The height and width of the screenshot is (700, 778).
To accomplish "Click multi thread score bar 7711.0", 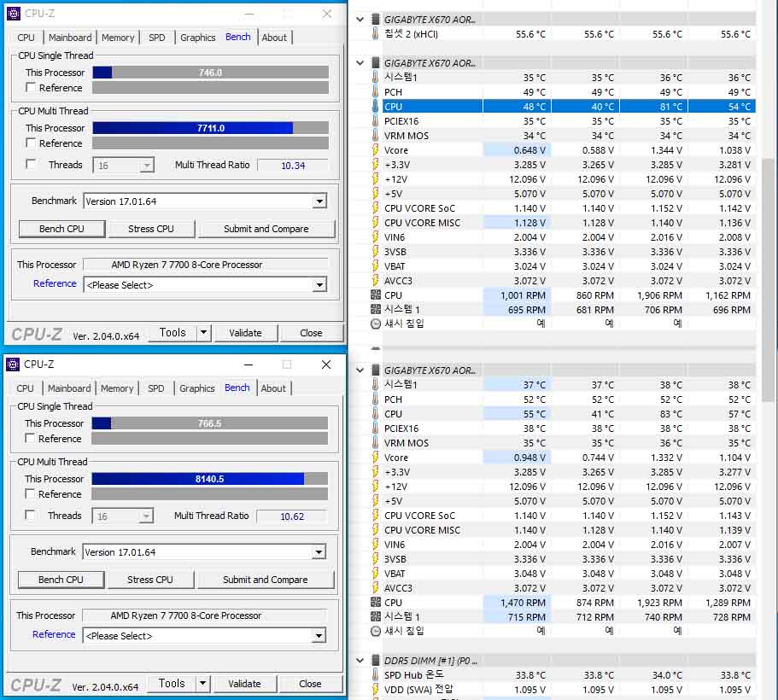I will click(x=210, y=128).
